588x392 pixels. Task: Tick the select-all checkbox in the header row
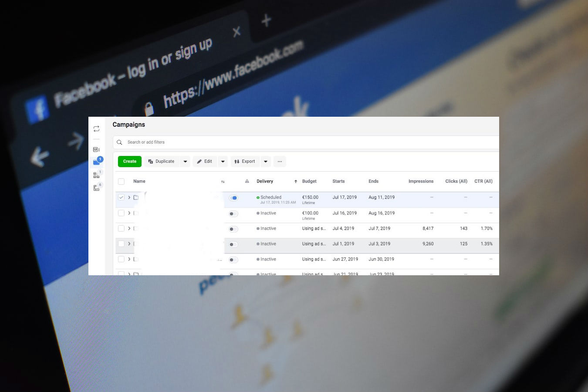[121, 181]
